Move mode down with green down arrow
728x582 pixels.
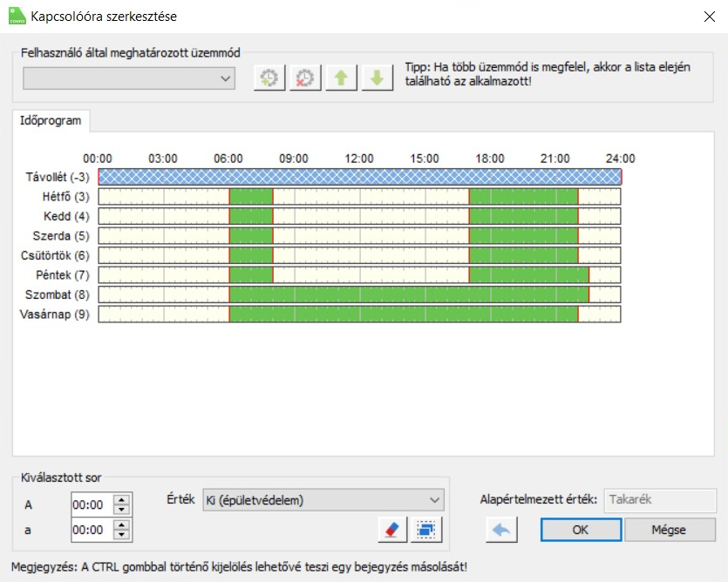pos(377,78)
